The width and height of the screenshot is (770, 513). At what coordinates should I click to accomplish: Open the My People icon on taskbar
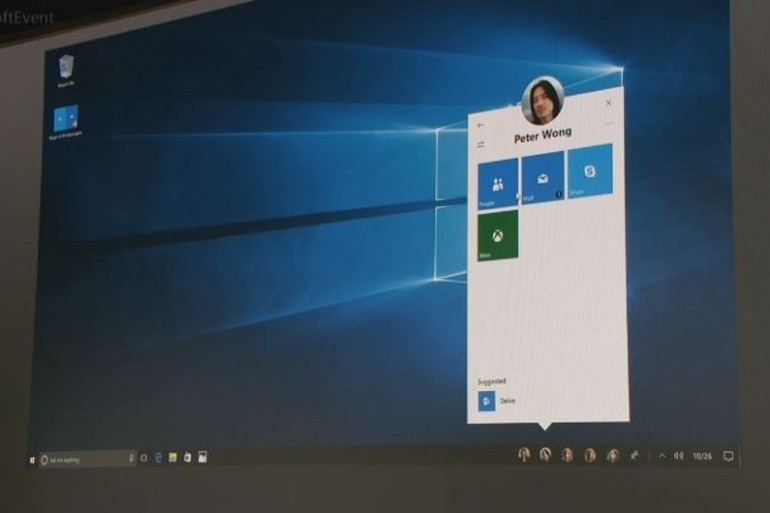[x=634, y=455]
